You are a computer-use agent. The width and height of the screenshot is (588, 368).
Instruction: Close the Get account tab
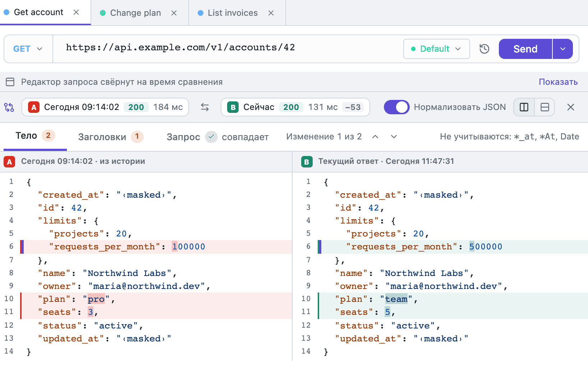pos(76,12)
